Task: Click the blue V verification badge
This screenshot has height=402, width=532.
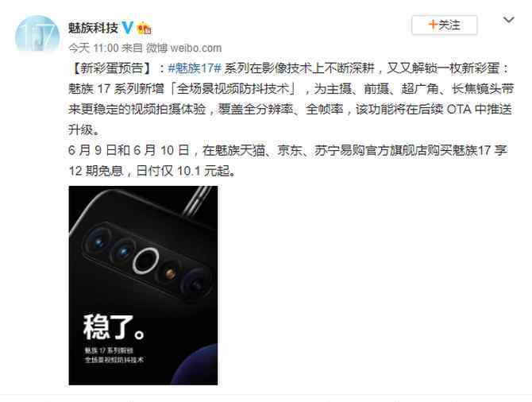Action: (x=128, y=28)
